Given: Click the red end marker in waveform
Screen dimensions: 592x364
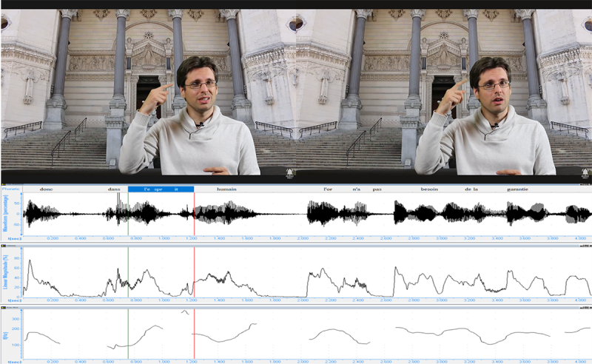Looking at the screenshot, I should point(194,214).
